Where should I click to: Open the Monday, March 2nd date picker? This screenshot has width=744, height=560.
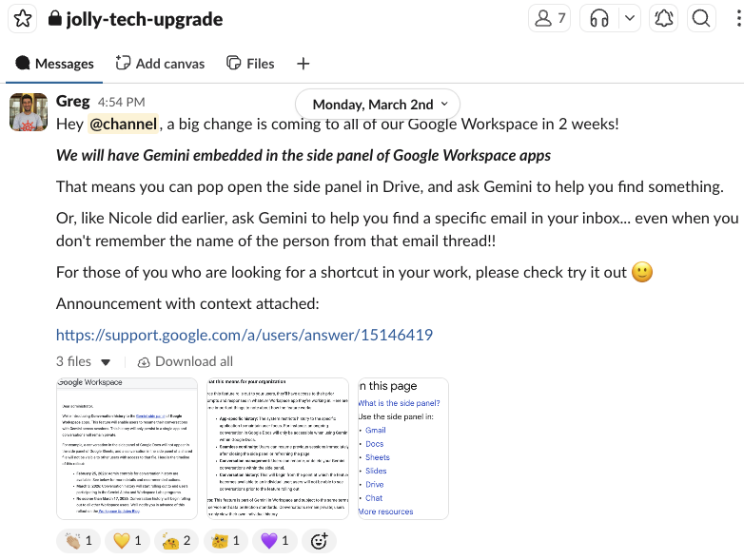click(x=377, y=105)
